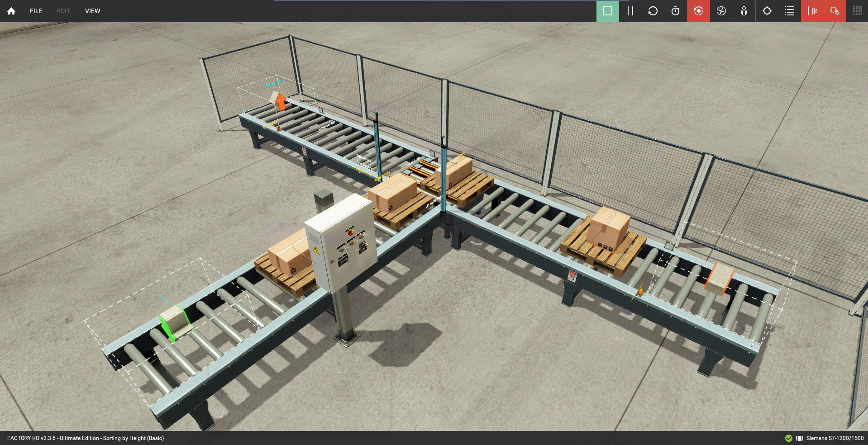This screenshot has width=868, height=445.
Task: Open the VIEW menu
Action: [x=92, y=11]
